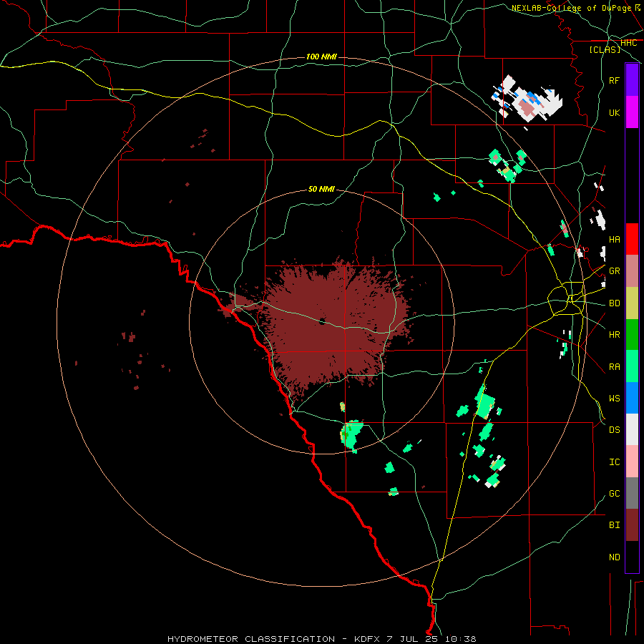Click the GC legend label text
The image size is (644, 644).
[614, 494]
